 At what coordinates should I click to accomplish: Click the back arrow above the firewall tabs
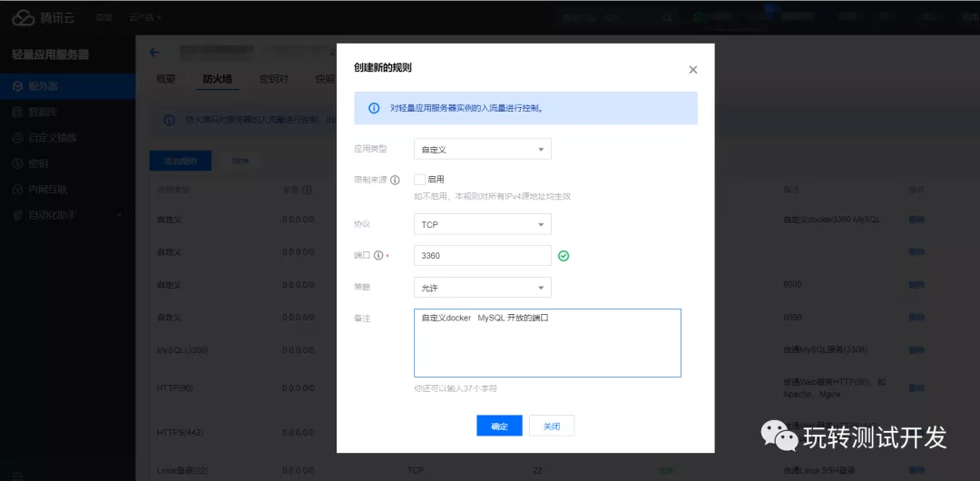pos(154,53)
